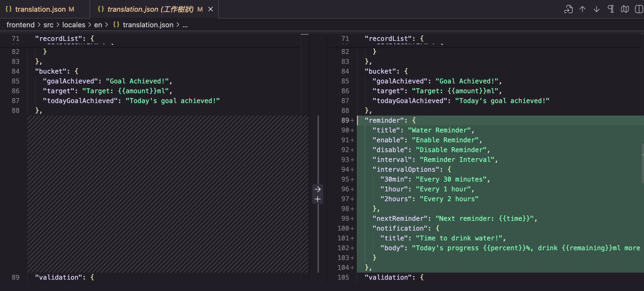Click the left editor's scrollbar track
This screenshot has width=644, height=291.
point(304,161)
